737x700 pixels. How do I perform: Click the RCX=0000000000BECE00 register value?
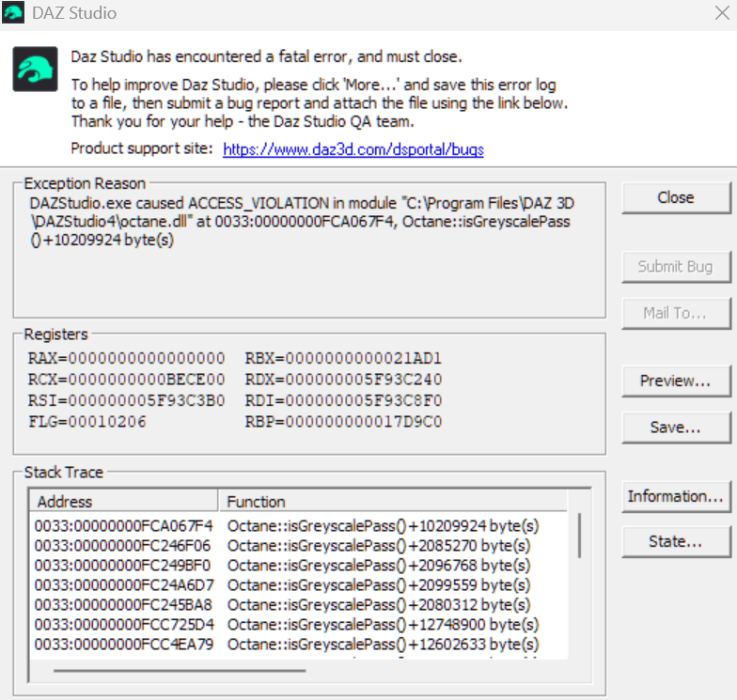(x=126, y=380)
